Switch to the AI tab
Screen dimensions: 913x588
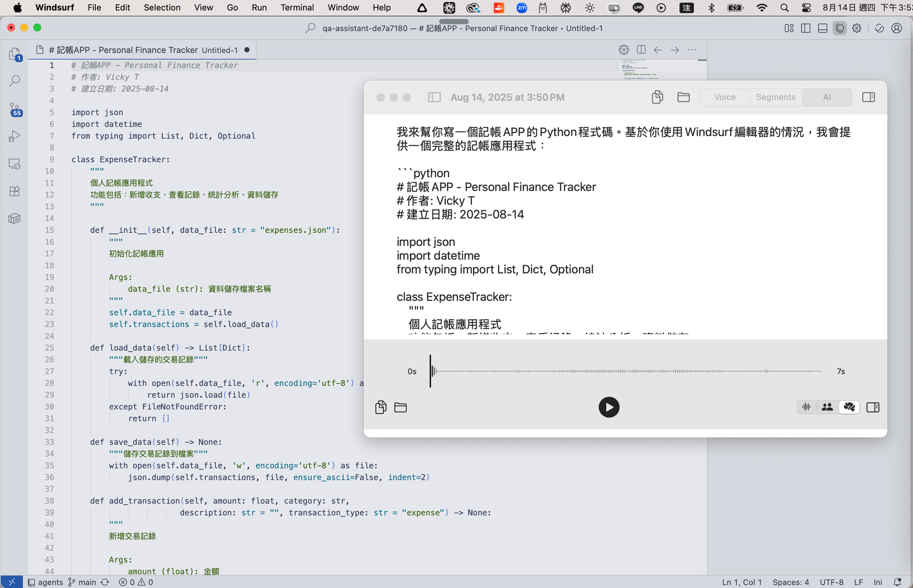tap(827, 97)
